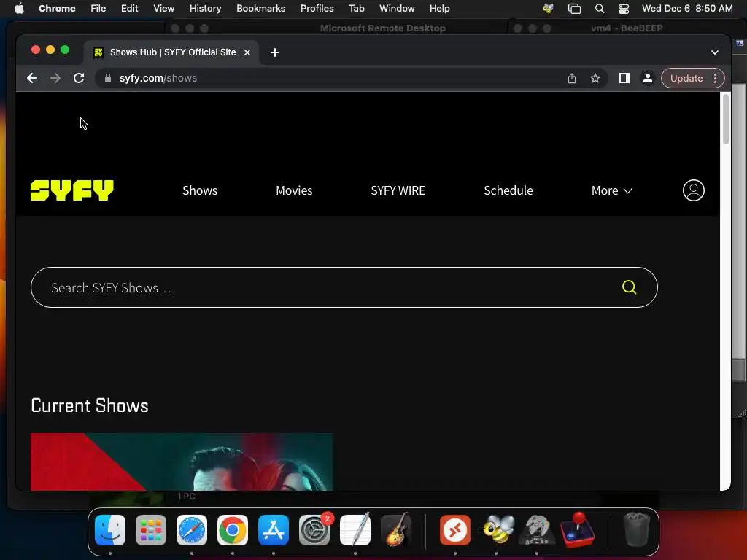Image resolution: width=747 pixels, height=560 pixels.
Task: Go to Shows navigation link
Action: click(x=200, y=190)
